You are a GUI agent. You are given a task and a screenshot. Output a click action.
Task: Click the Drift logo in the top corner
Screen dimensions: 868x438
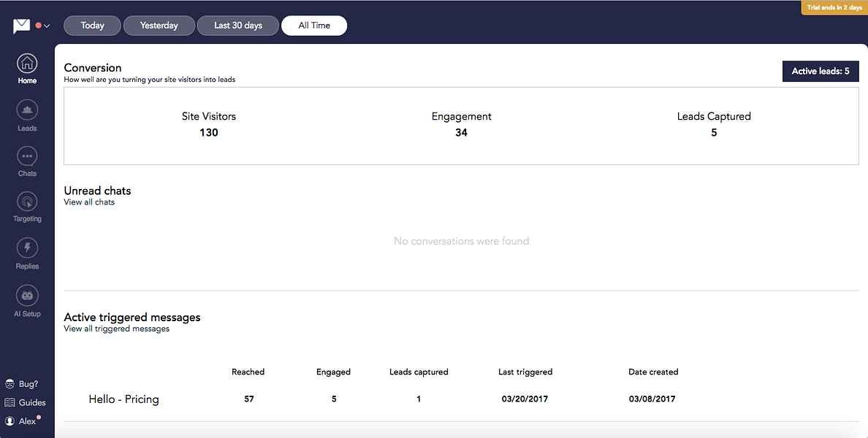(x=20, y=25)
